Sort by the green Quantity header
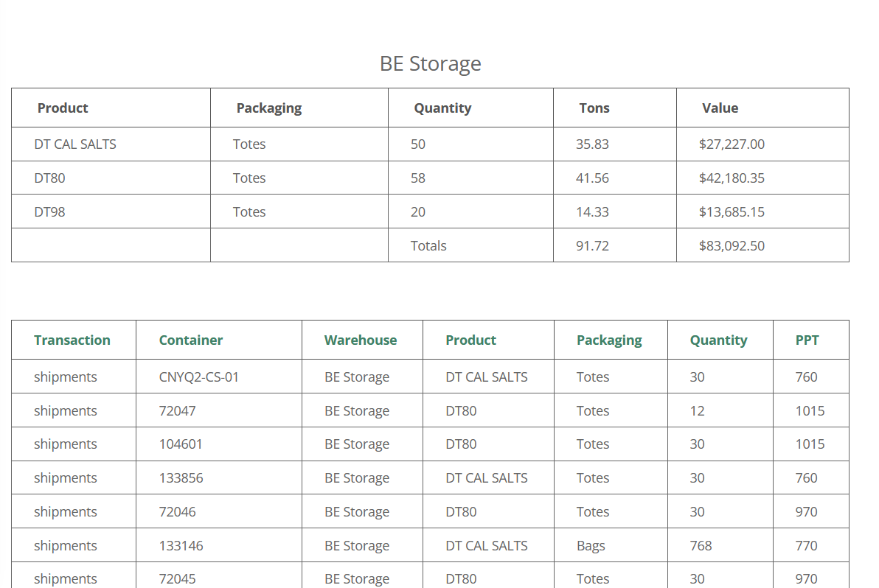 pyautogui.click(x=719, y=340)
